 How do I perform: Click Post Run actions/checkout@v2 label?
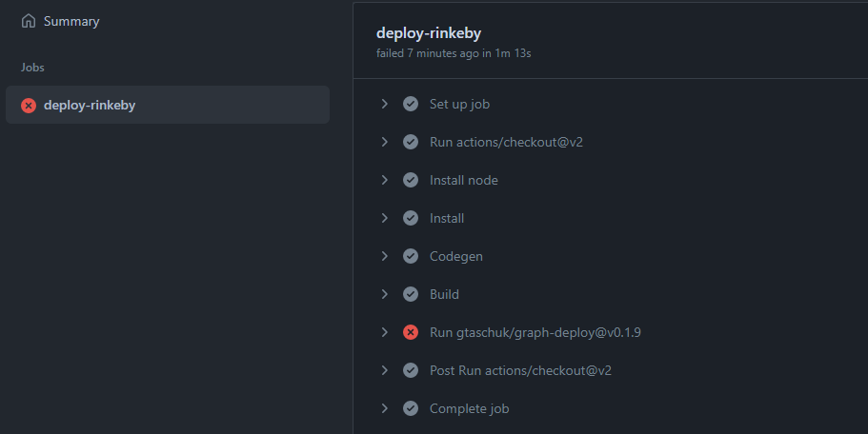click(x=520, y=370)
